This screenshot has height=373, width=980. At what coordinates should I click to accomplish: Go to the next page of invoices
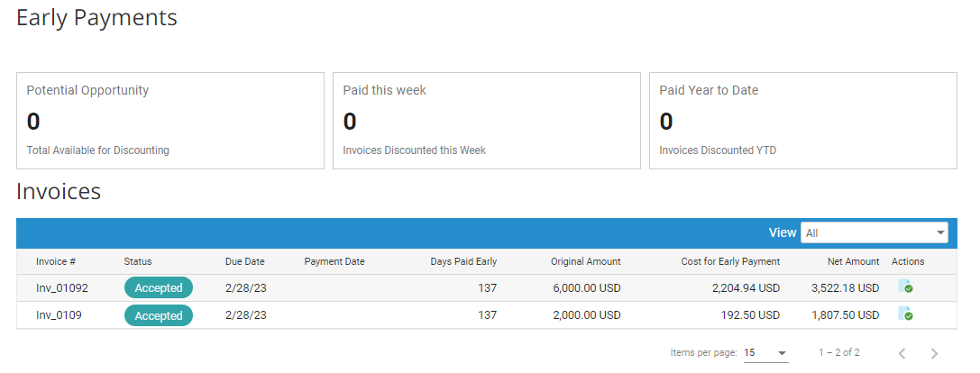tap(935, 353)
